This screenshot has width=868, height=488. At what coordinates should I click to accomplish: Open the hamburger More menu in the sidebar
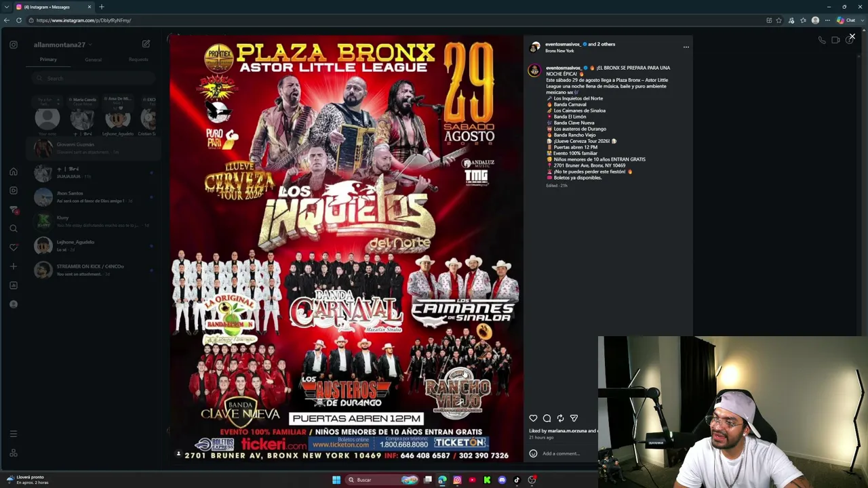[x=14, y=434]
